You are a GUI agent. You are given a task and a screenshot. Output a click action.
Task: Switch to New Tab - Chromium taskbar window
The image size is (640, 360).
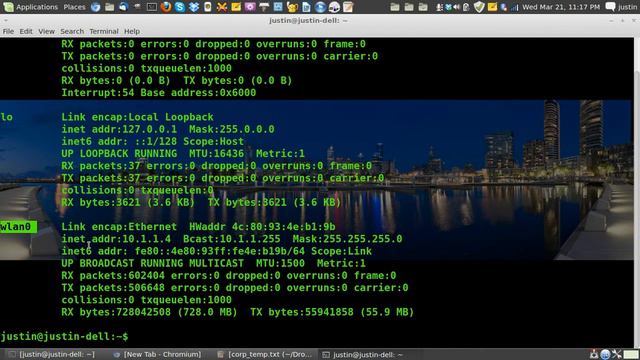pyautogui.click(x=158, y=354)
